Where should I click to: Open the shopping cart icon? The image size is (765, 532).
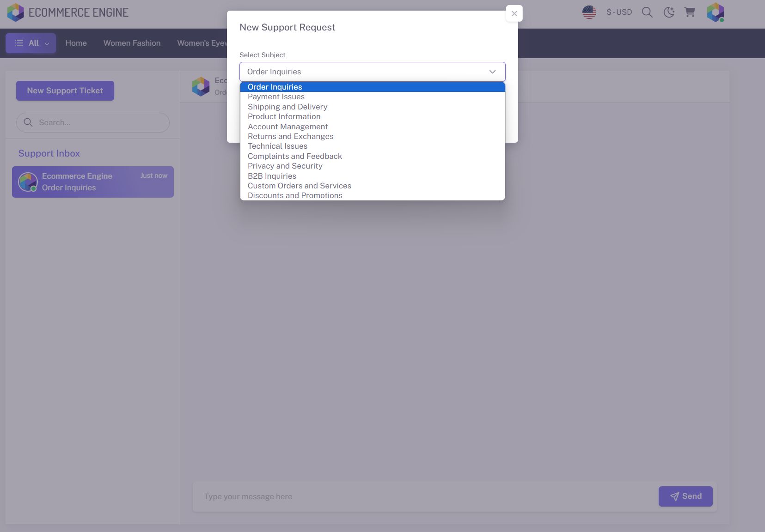(690, 12)
